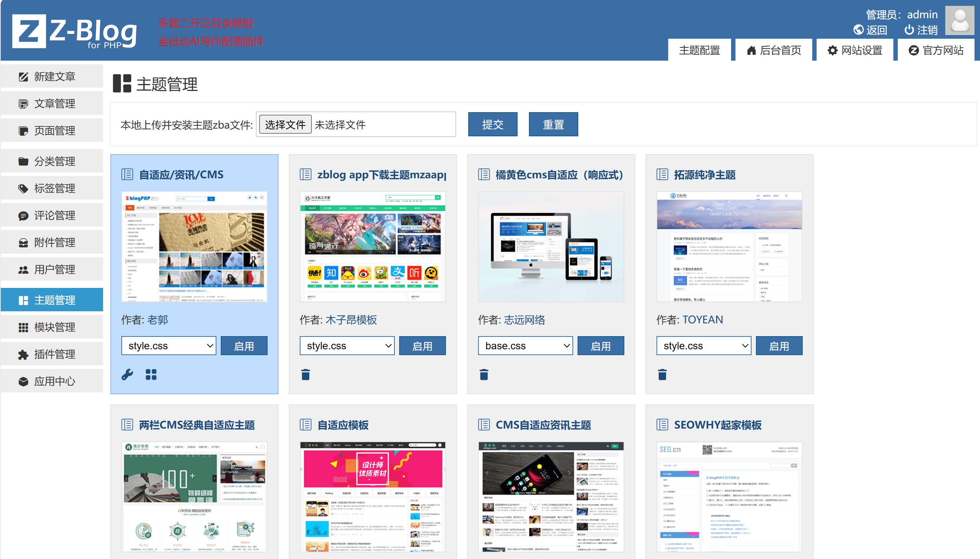Viewport: 980px width, 559px height.
Task: Click 启用 button for 木子昂模板 theme
Action: point(422,346)
